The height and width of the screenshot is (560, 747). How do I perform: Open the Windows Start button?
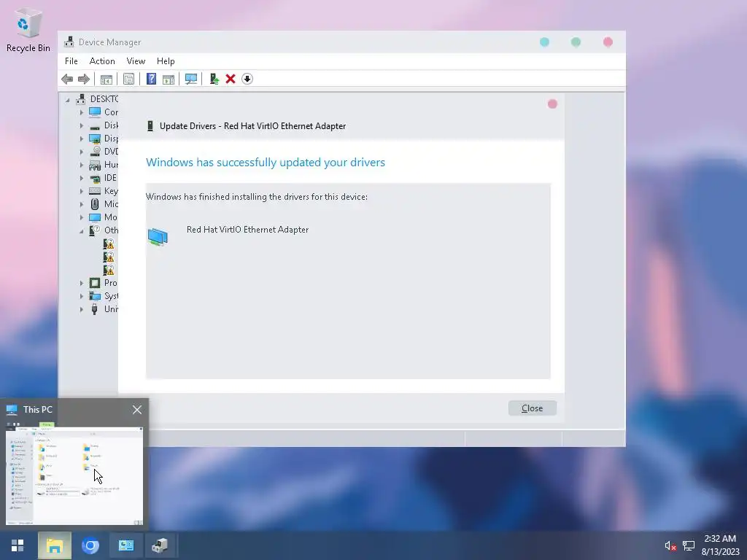[x=18, y=545]
